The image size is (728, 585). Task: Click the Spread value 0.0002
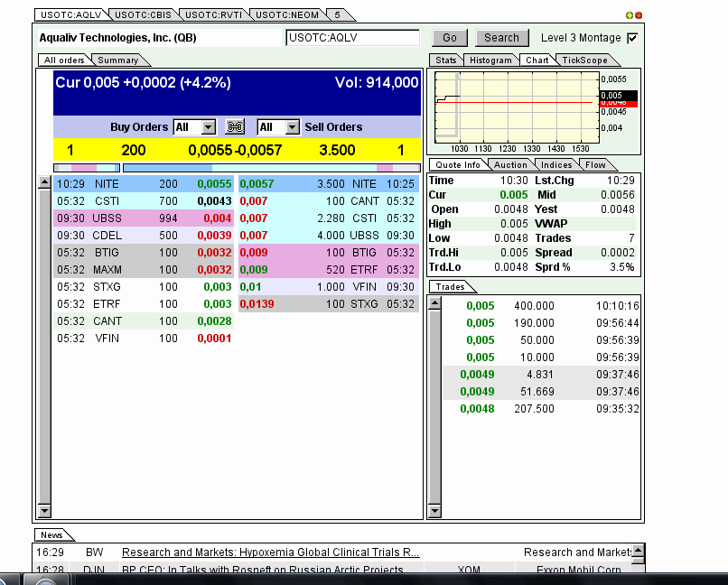(618, 253)
